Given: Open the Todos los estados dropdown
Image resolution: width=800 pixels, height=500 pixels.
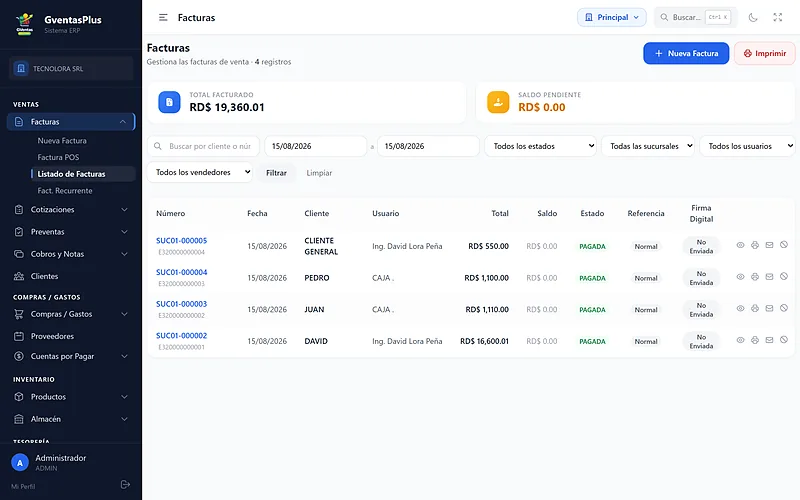Looking at the screenshot, I should (540, 146).
